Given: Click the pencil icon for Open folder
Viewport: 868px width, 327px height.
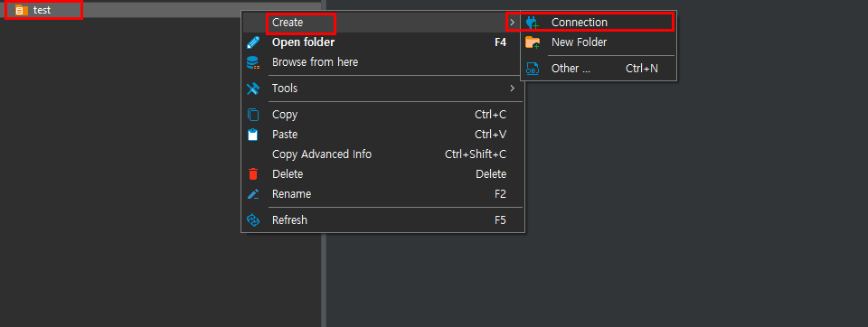Looking at the screenshot, I should click(253, 42).
